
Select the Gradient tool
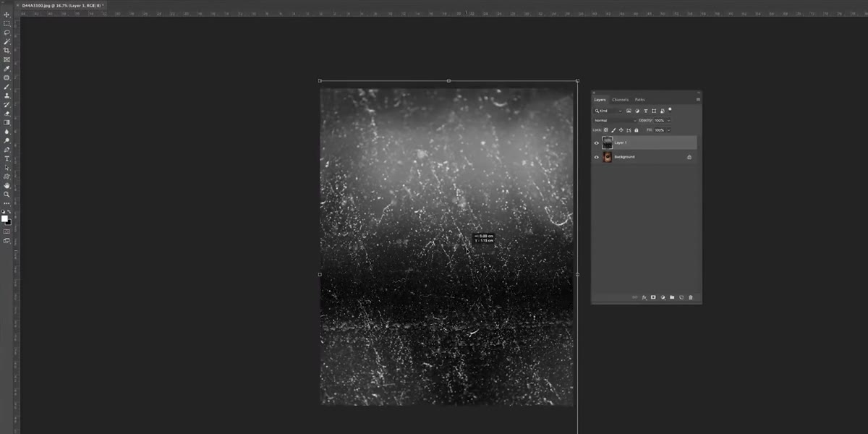(x=7, y=122)
